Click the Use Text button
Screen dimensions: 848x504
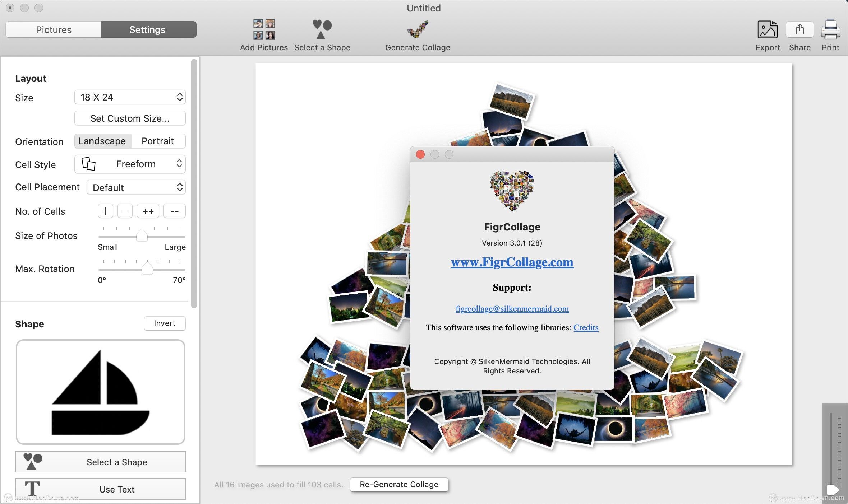(100, 489)
